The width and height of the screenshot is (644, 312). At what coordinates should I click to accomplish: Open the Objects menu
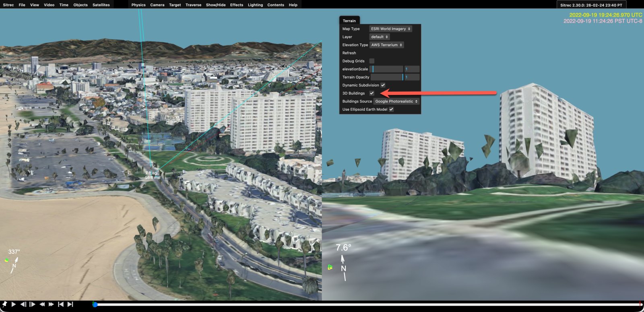coord(80,5)
